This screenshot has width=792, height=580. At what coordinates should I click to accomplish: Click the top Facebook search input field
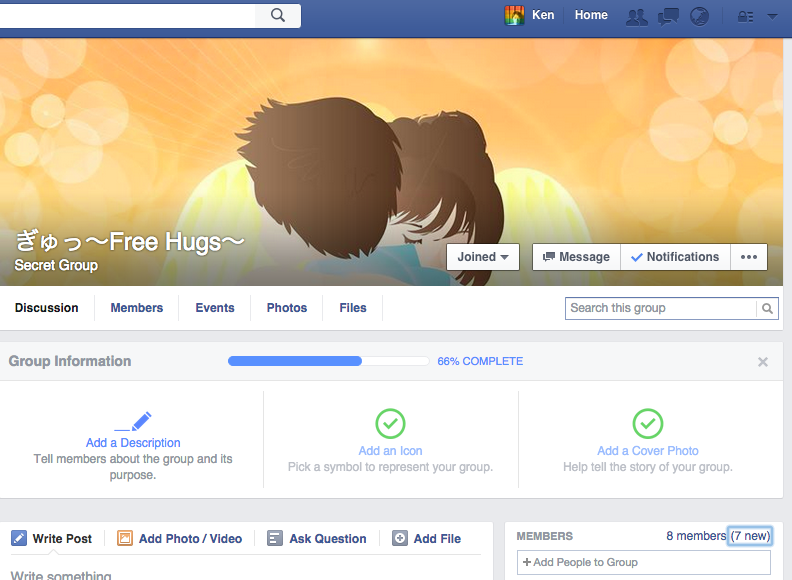click(127, 15)
